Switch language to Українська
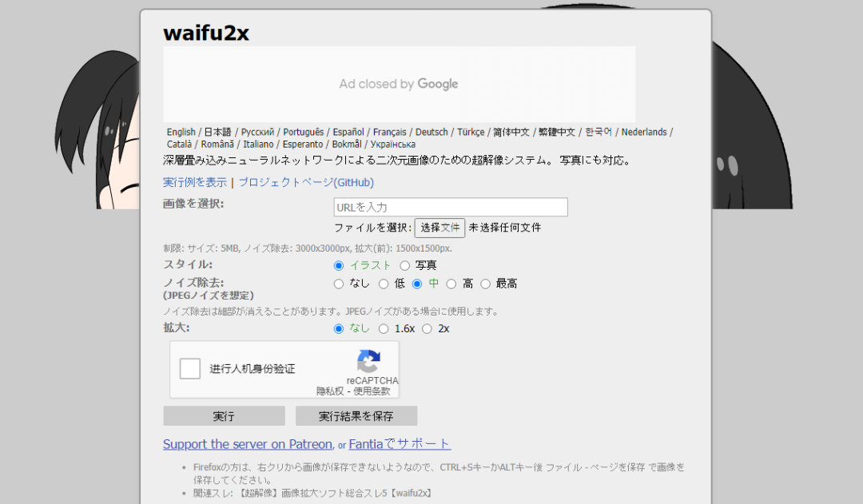863x504 pixels. (x=393, y=144)
